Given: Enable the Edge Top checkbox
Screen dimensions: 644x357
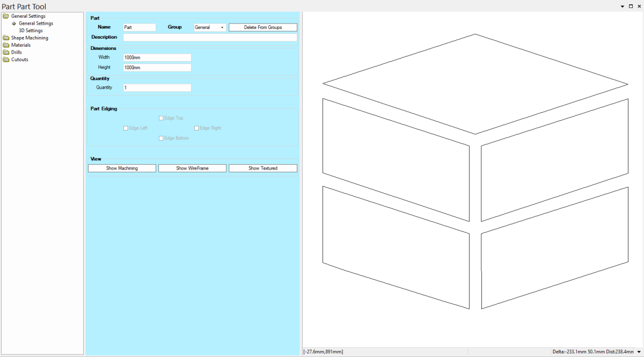Looking at the screenshot, I should [x=161, y=118].
